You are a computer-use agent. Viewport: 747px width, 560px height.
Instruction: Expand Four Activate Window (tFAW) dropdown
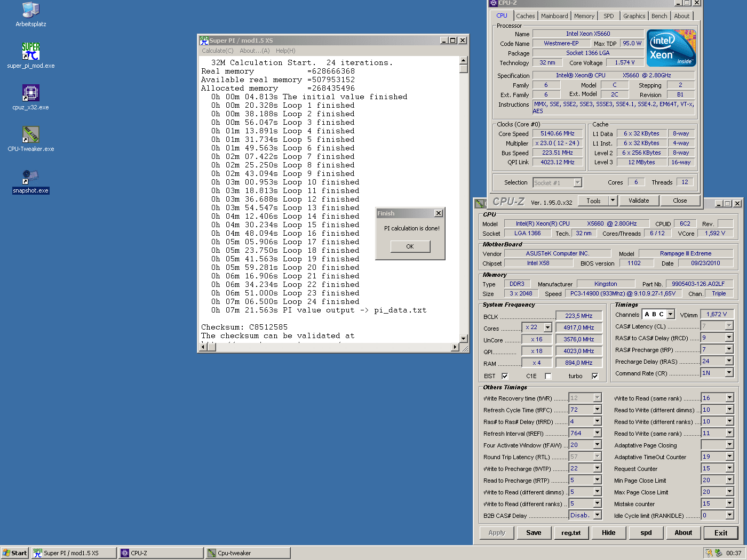[x=597, y=445]
